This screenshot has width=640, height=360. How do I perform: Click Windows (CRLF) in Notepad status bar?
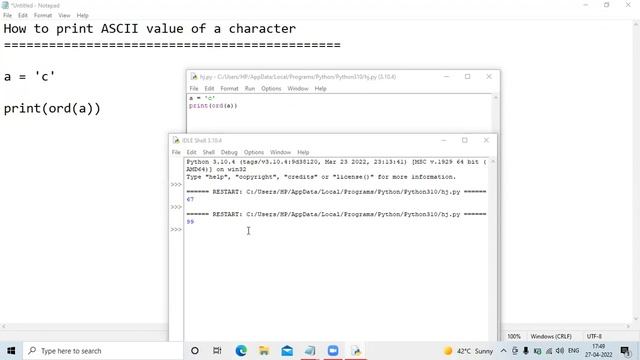point(551,336)
